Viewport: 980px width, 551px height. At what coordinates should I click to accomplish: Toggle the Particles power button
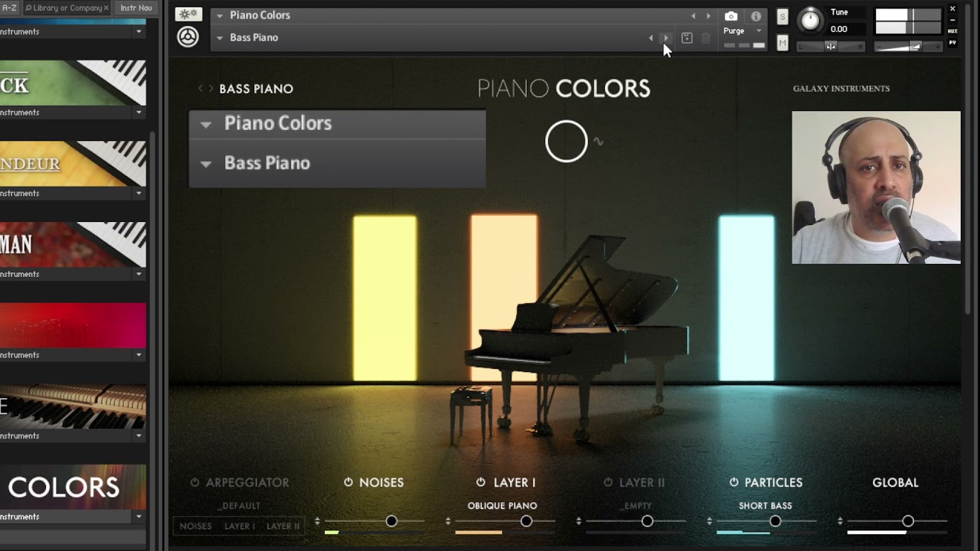tap(733, 482)
